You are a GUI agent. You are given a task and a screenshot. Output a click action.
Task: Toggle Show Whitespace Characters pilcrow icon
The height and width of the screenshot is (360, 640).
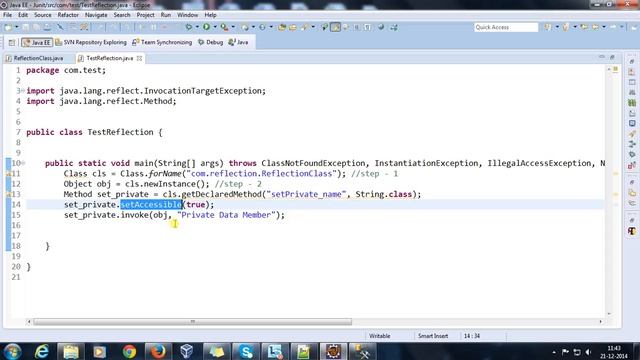click(x=367, y=27)
